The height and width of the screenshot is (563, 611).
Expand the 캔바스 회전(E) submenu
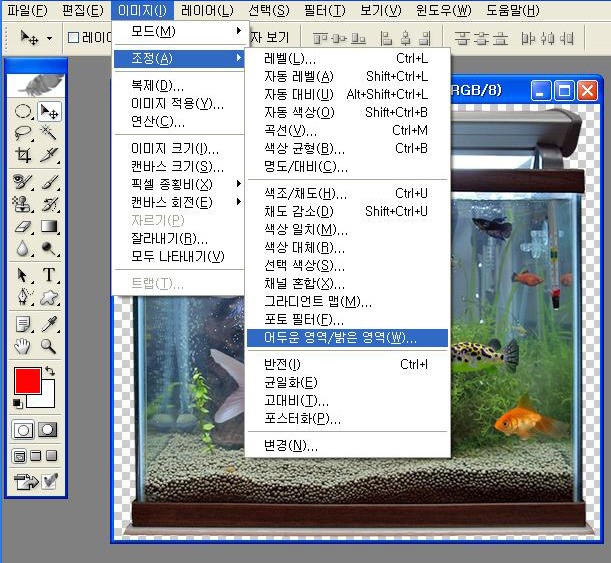pyautogui.click(x=179, y=202)
